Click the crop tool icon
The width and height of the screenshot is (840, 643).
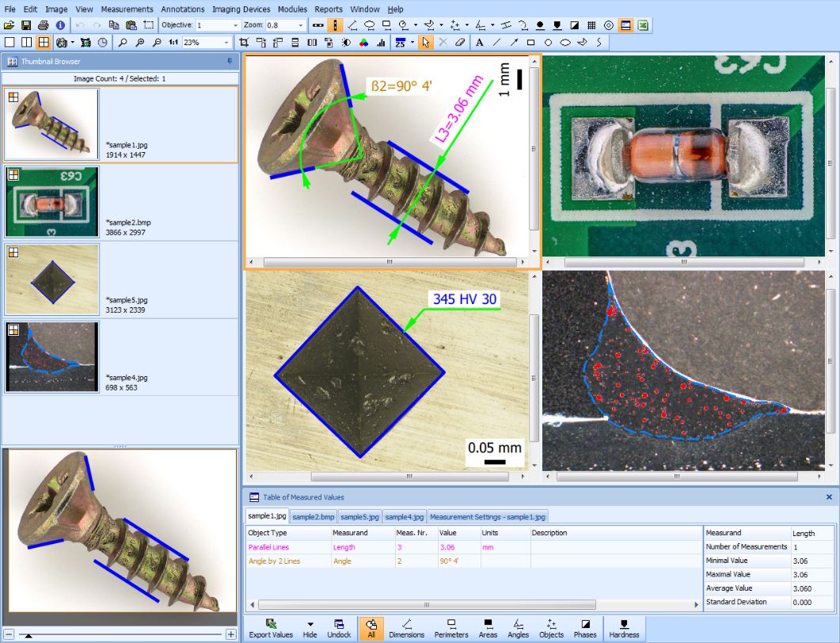tap(245, 42)
